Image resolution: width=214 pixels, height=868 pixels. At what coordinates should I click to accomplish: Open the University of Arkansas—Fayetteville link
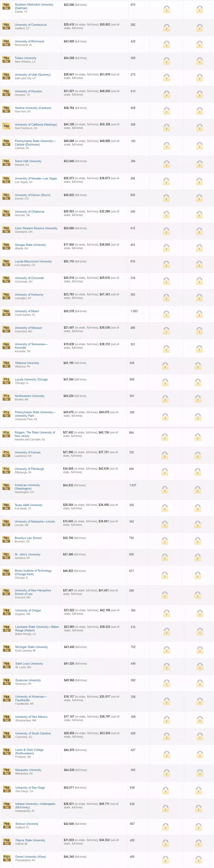31,698
